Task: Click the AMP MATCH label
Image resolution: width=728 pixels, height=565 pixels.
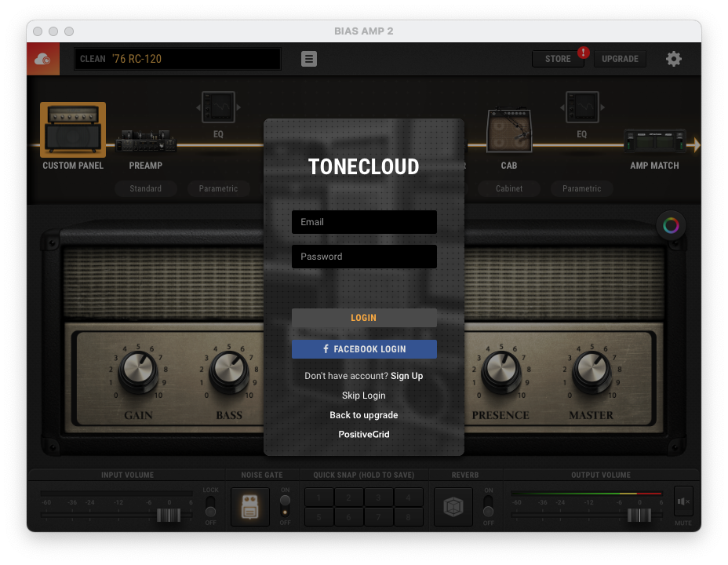Action: (x=654, y=166)
